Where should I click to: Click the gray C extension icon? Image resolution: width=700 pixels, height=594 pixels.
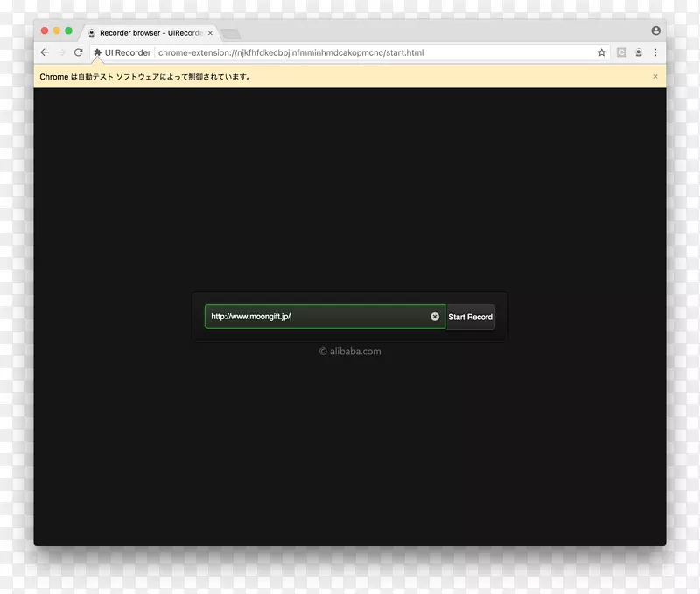621,52
